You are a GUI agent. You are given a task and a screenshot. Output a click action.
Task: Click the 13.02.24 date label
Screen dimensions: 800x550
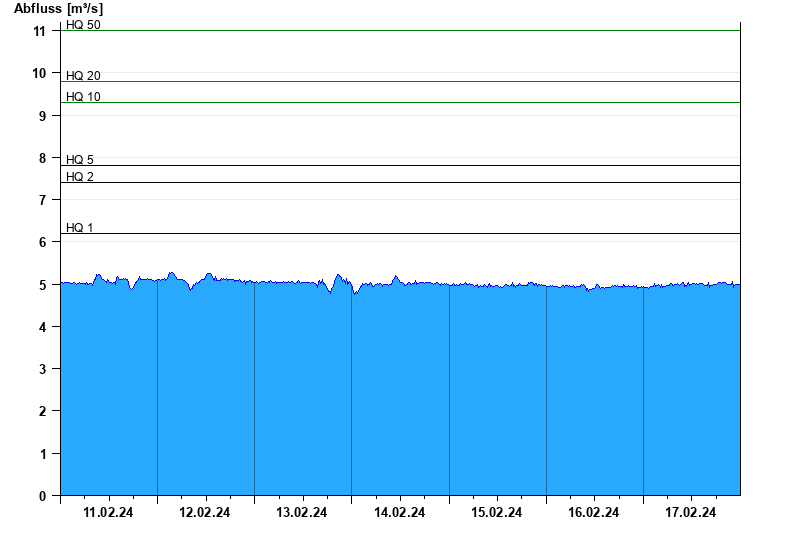point(302,512)
